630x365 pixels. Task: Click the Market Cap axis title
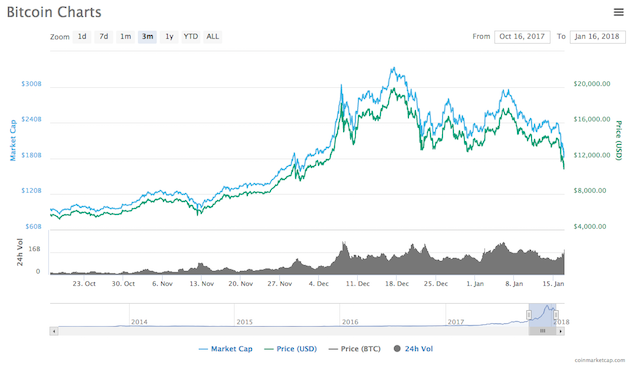[13, 140]
